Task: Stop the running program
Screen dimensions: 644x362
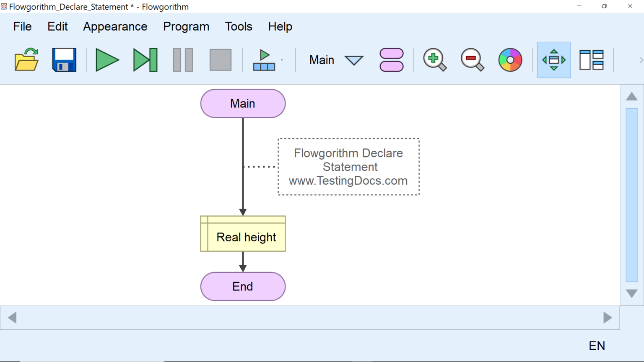Action: pyautogui.click(x=221, y=60)
